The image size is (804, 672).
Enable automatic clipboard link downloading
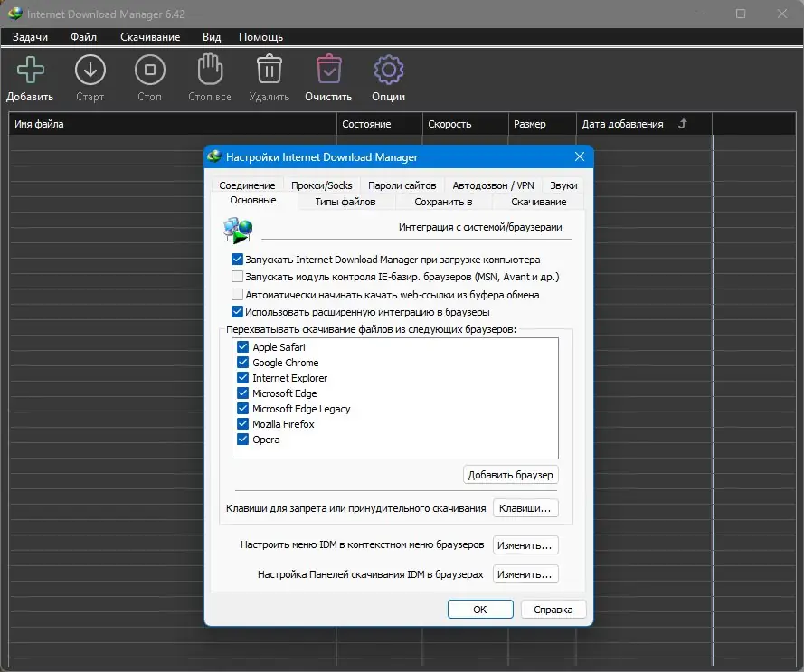pos(237,294)
